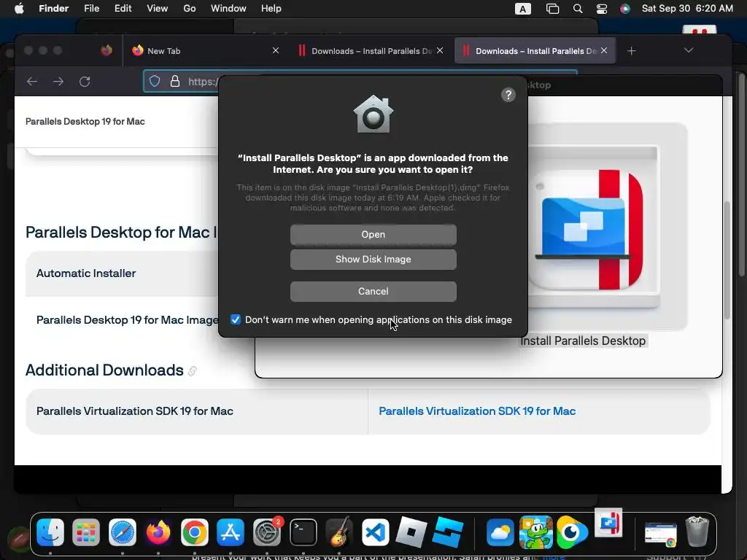Open the Help menu
The height and width of the screenshot is (560, 747).
pos(271,9)
